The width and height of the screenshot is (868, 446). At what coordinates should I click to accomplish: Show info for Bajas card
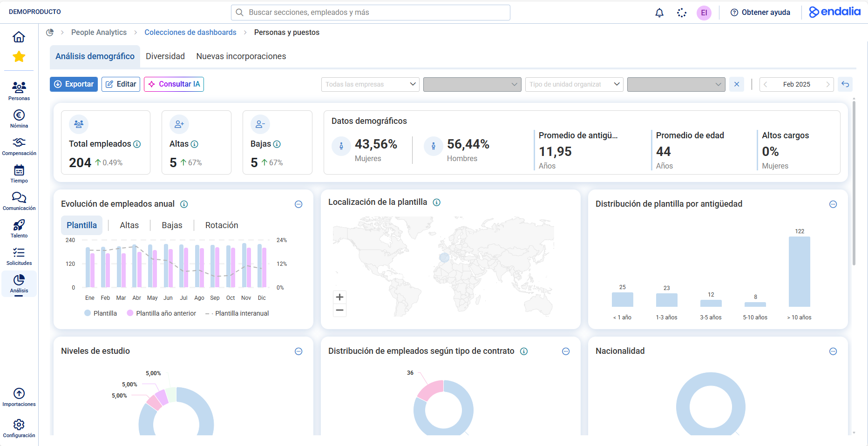[277, 144]
